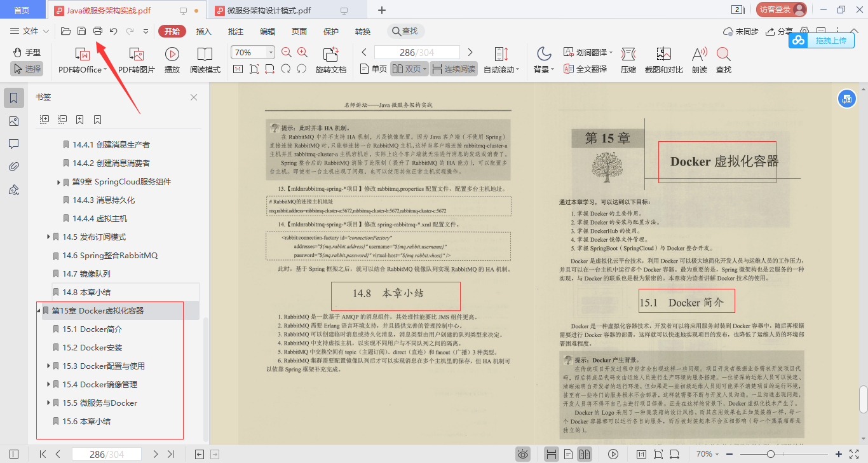Switch to 批注 ribbon tab
This screenshot has width=868, height=463.
click(236, 31)
